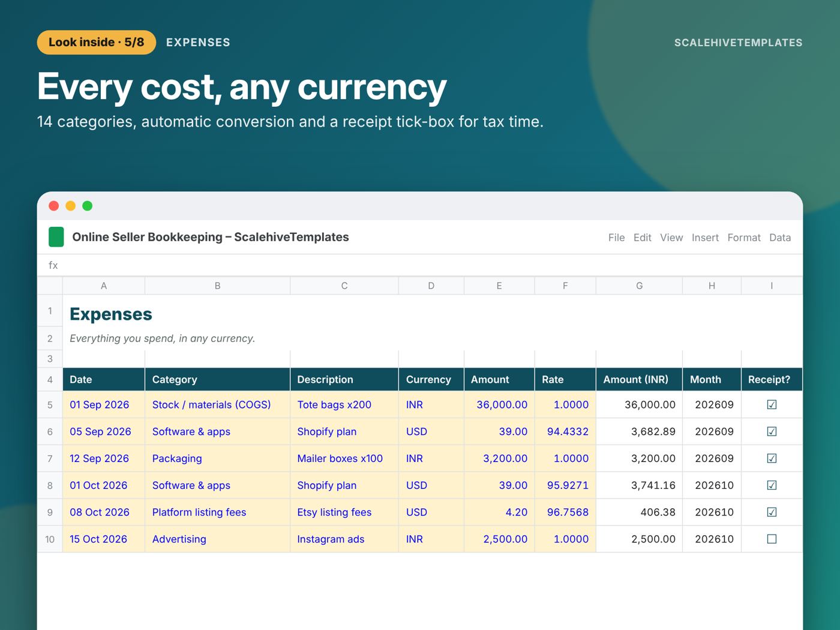Click the Look inside 5/8 badge
Viewport: 840px width, 630px height.
(x=97, y=42)
